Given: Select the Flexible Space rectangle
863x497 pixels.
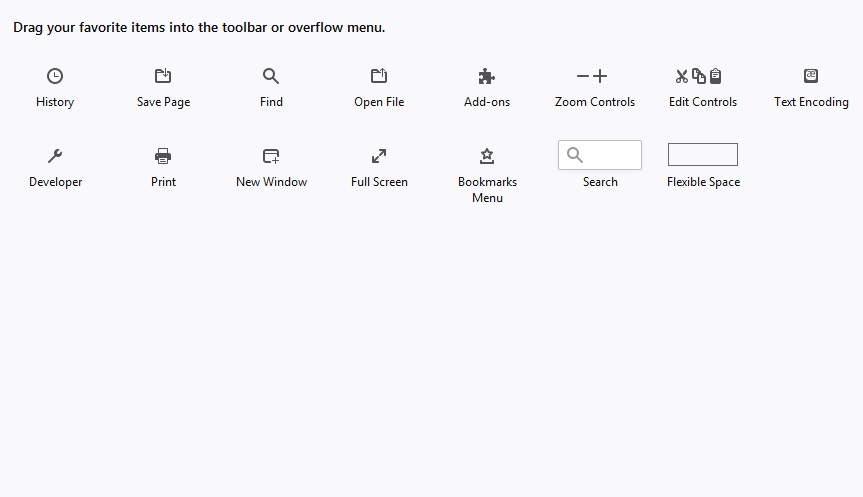Looking at the screenshot, I should point(703,154).
